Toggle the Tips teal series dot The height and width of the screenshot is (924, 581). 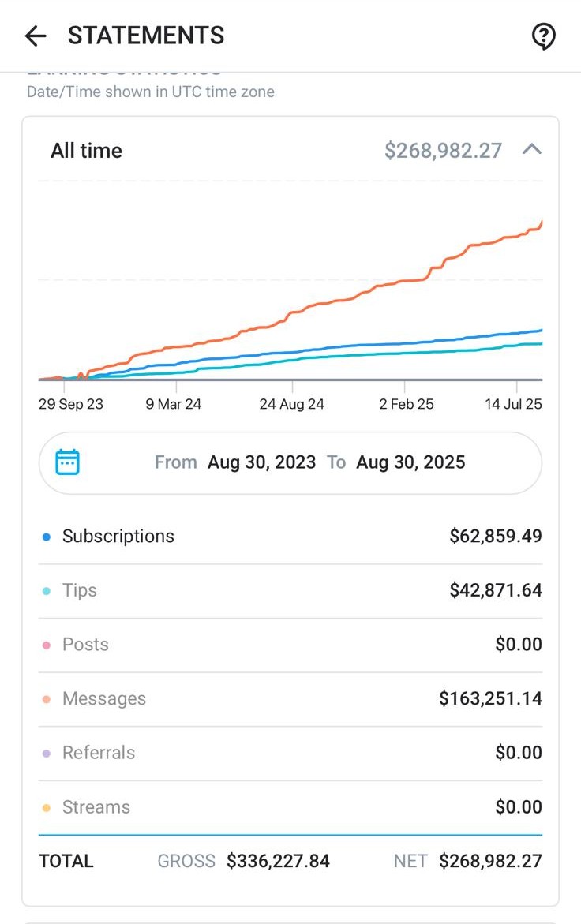point(47,590)
